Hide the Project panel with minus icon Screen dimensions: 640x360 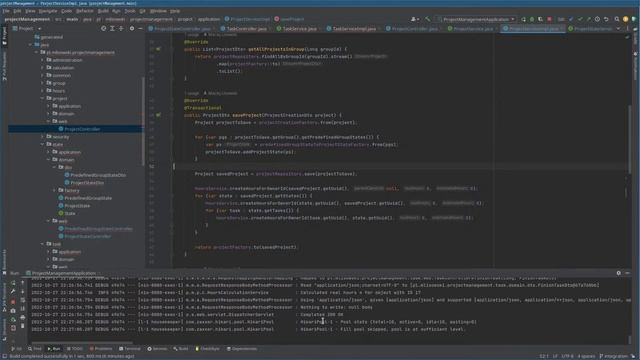coord(140,29)
